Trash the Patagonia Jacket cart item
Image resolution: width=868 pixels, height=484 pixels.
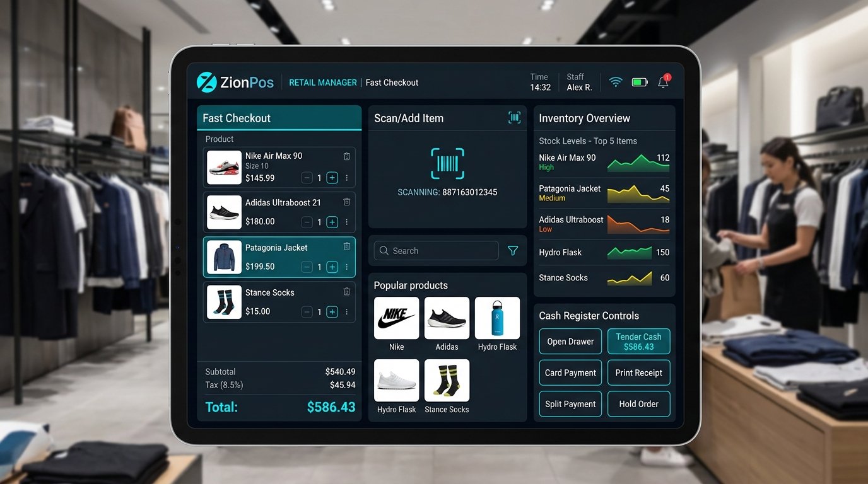pyautogui.click(x=346, y=246)
